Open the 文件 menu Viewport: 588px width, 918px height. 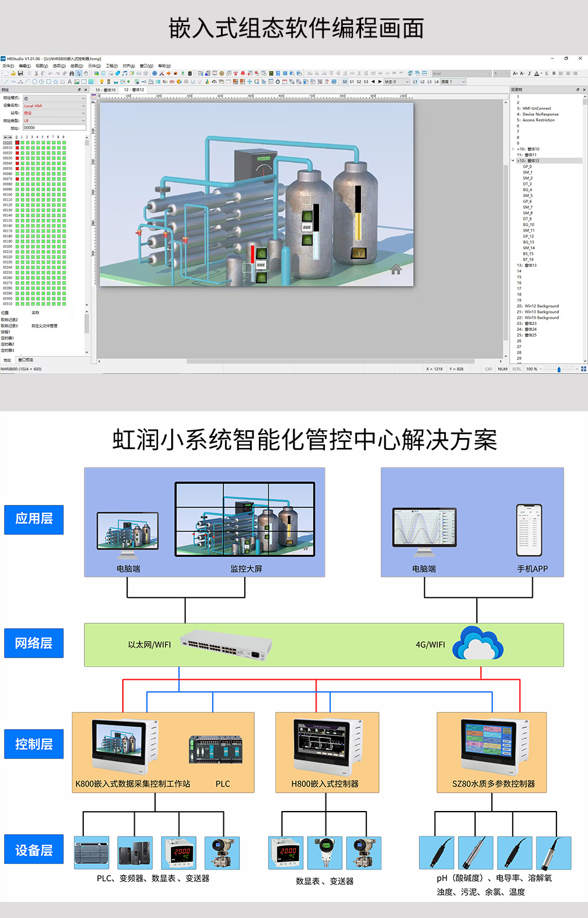pos(7,65)
